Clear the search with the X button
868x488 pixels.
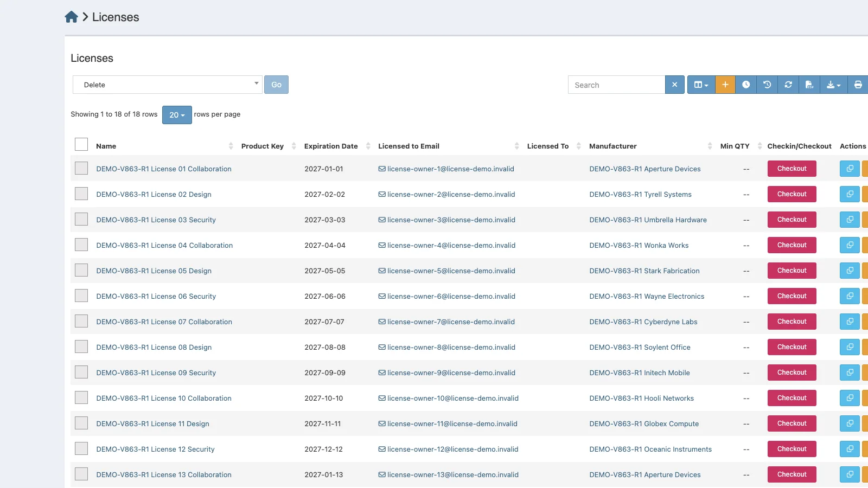[674, 85]
